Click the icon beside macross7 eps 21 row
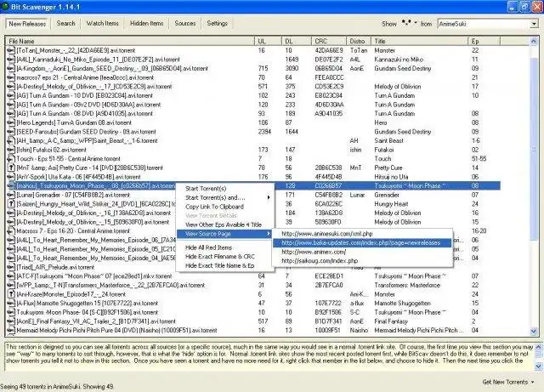 pyautogui.click(x=11, y=77)
